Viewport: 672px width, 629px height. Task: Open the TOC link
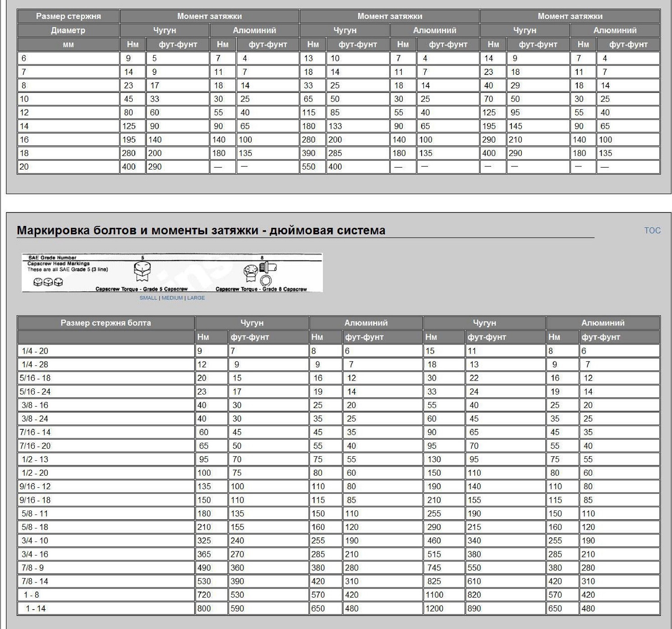pyautogui.click(x=652, y=230)
